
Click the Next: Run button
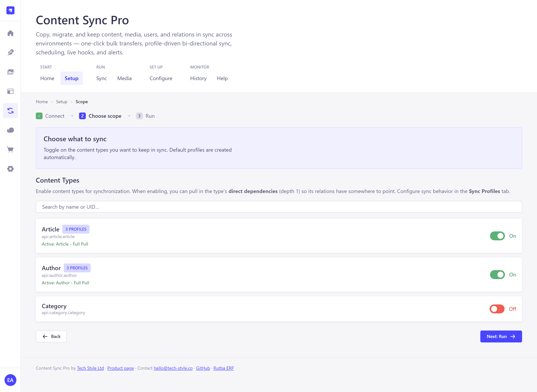tap(501, 336)
